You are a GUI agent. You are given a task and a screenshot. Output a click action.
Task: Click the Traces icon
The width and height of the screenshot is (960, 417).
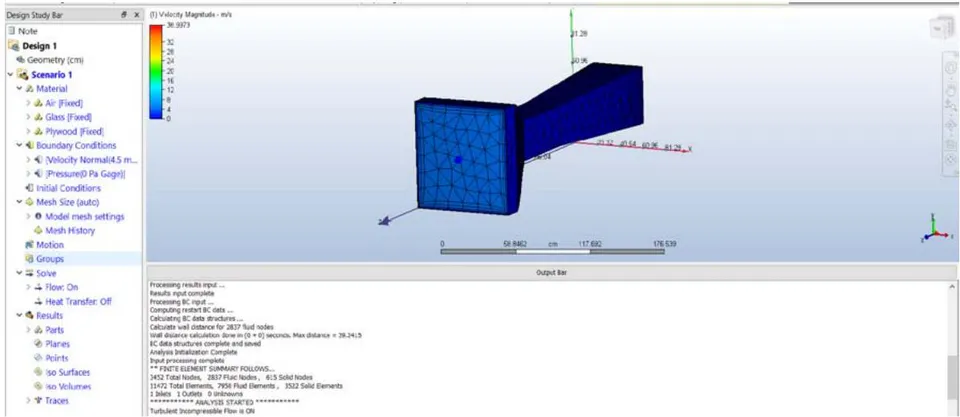pos(39,401)
